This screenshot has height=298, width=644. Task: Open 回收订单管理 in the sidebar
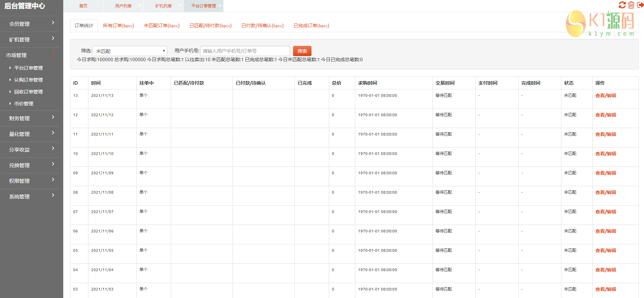point(29,92)
